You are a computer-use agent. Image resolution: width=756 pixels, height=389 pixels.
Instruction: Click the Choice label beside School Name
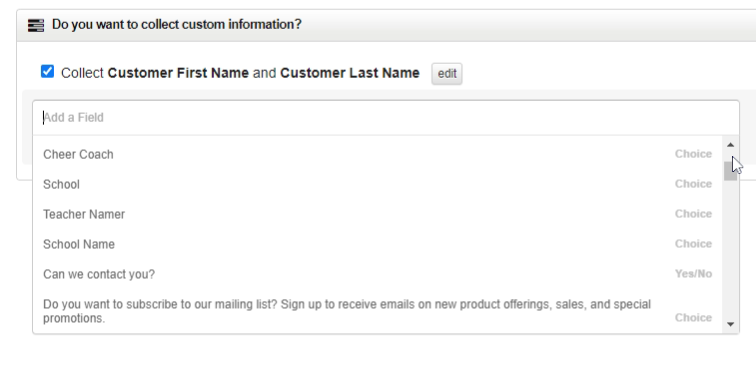(693, 243)
